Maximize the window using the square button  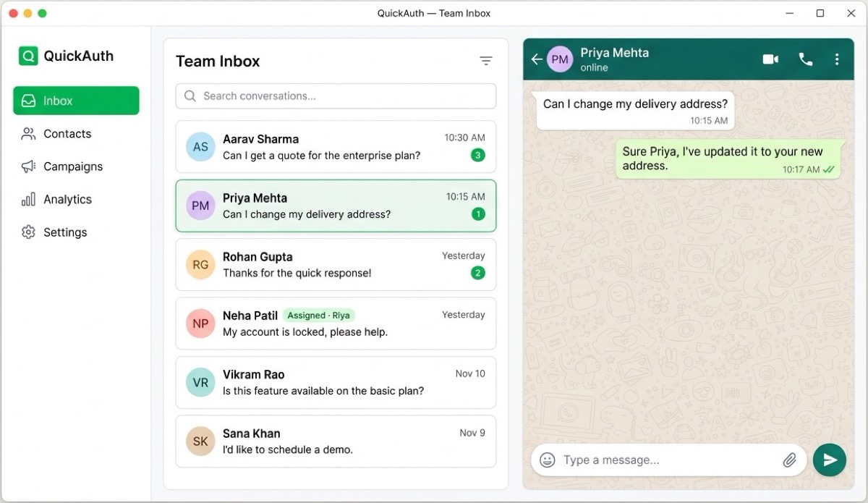point(820,13)
